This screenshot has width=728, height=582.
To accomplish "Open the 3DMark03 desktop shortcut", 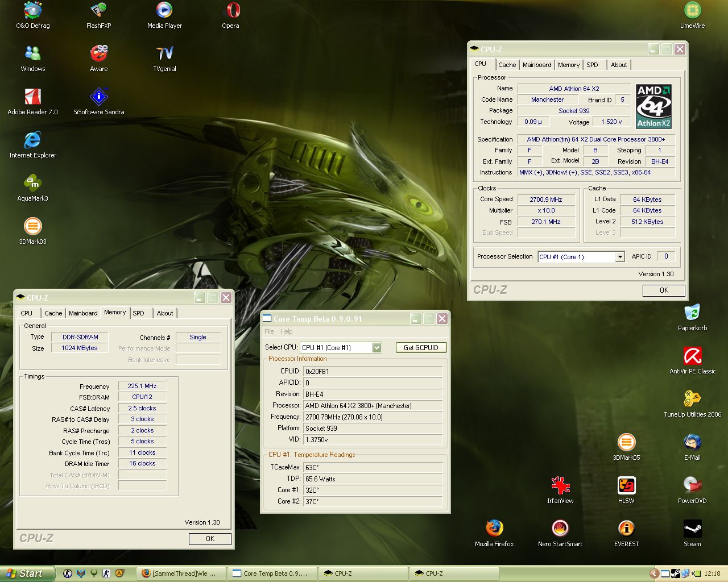I will pyautogui.click(x=32, y=231).
